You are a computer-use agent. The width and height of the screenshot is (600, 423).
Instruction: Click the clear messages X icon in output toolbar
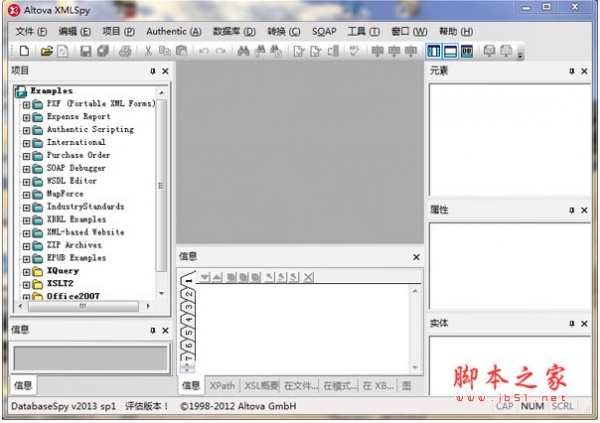coord(308,277)
